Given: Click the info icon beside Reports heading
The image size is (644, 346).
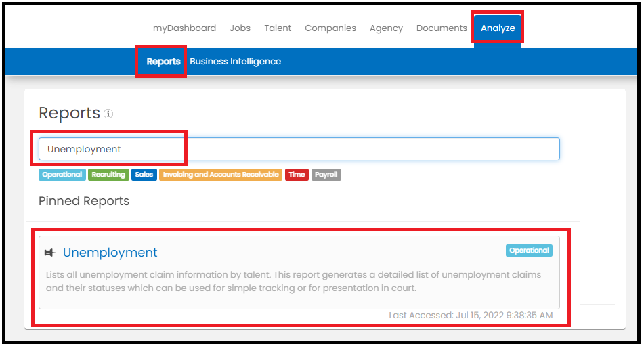Looking at the screenshot, I should (x=108, y=114).
